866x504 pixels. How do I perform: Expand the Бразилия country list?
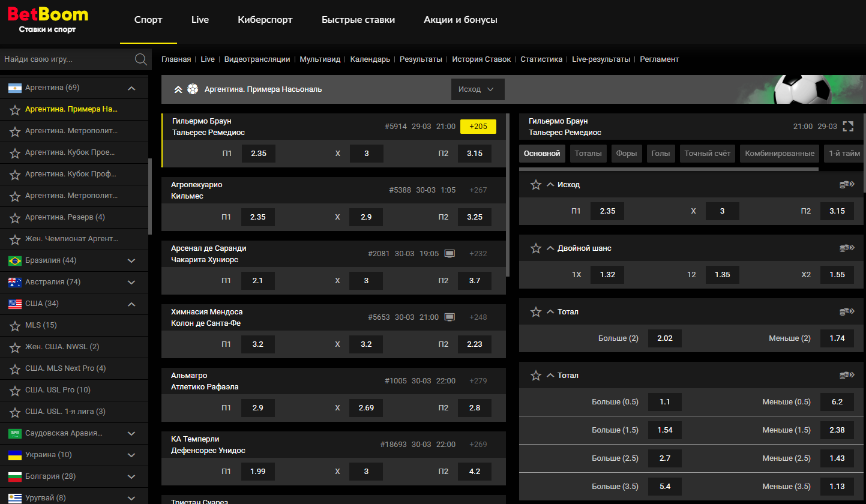[x=131, y=261]
